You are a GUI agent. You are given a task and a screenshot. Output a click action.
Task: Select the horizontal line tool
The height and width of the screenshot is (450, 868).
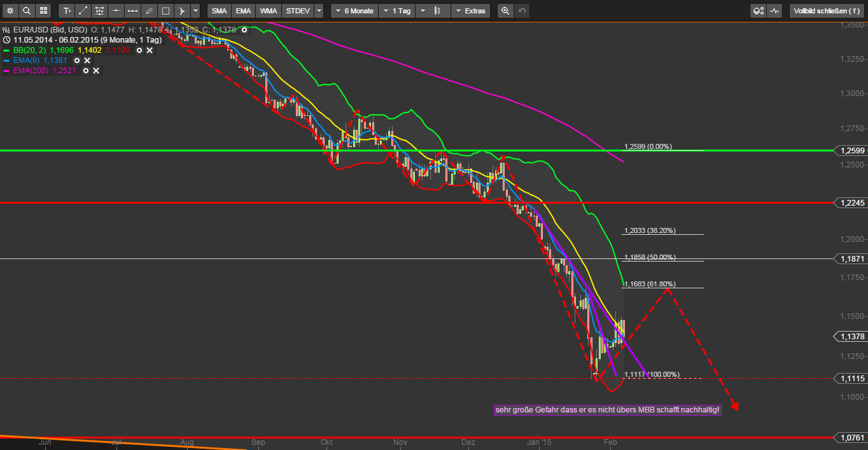(x=116, y=11)
